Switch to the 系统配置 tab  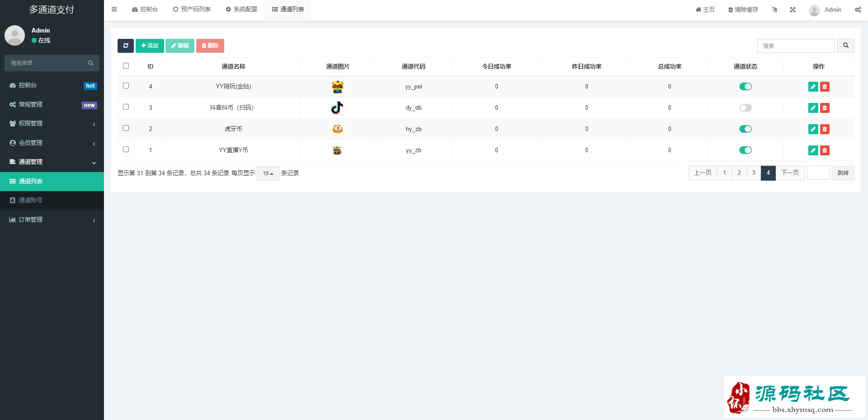click(241, 9)
